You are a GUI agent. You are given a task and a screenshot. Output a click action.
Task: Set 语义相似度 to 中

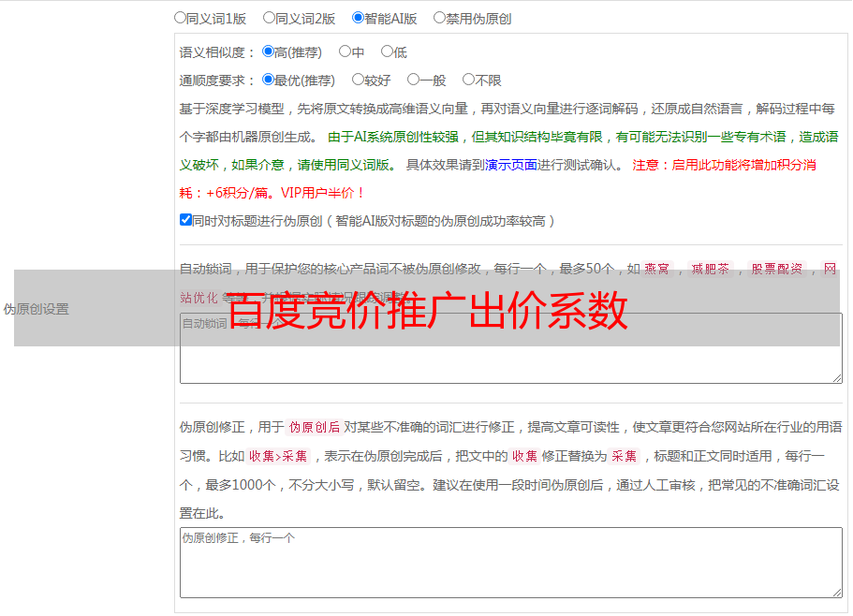click(x=345, y=51)
